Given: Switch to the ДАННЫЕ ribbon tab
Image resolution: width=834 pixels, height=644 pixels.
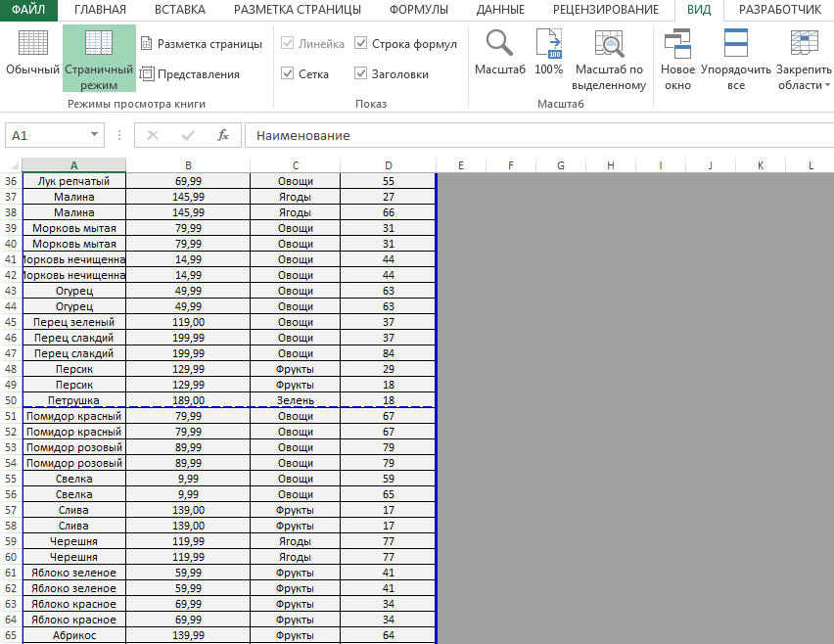Looking at the screenshot, I should (x=500, y=10).
